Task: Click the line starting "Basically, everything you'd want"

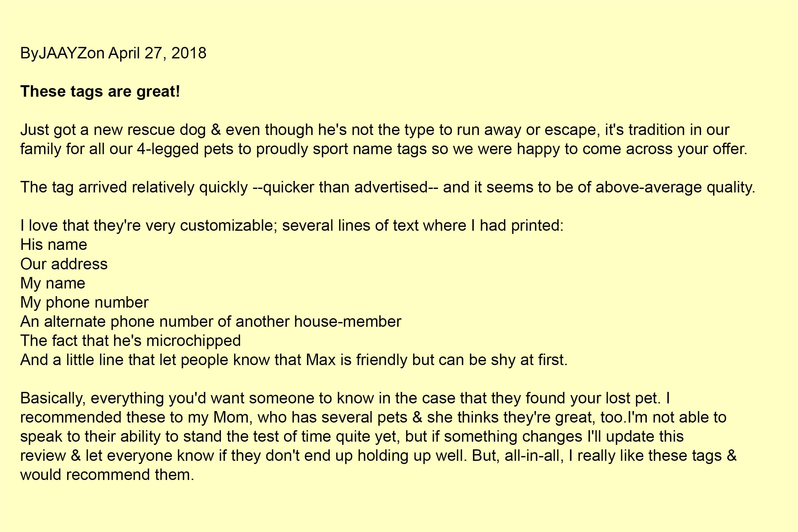Action: [x=345, y=398]
